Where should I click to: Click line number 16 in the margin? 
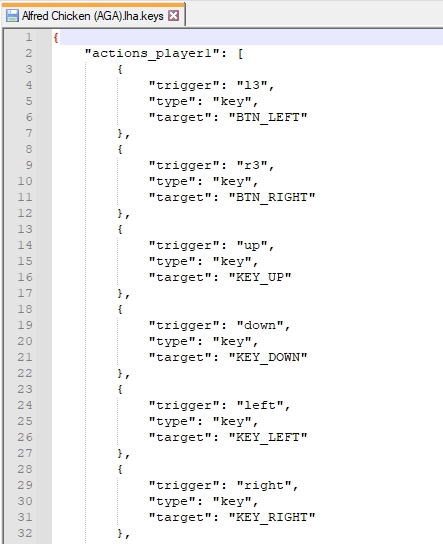(x=25, y=277)
